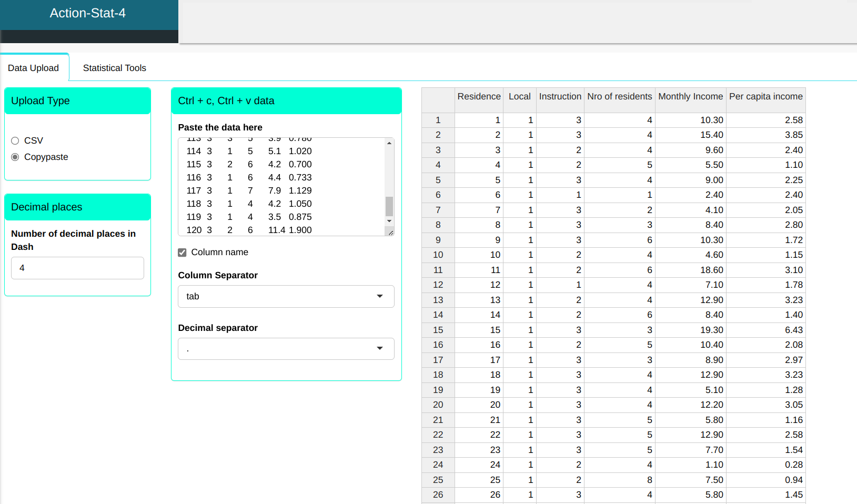Click the scroll up arrow in paste area
The width and height of the screenshot is (857, 504).
[389, 143]
